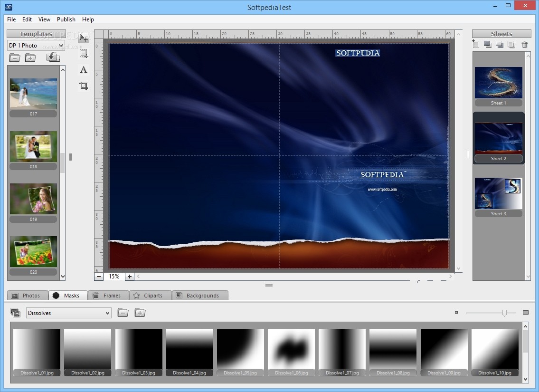Select template 017 thumbnail

pyautogui.click(x=33, y=94)
